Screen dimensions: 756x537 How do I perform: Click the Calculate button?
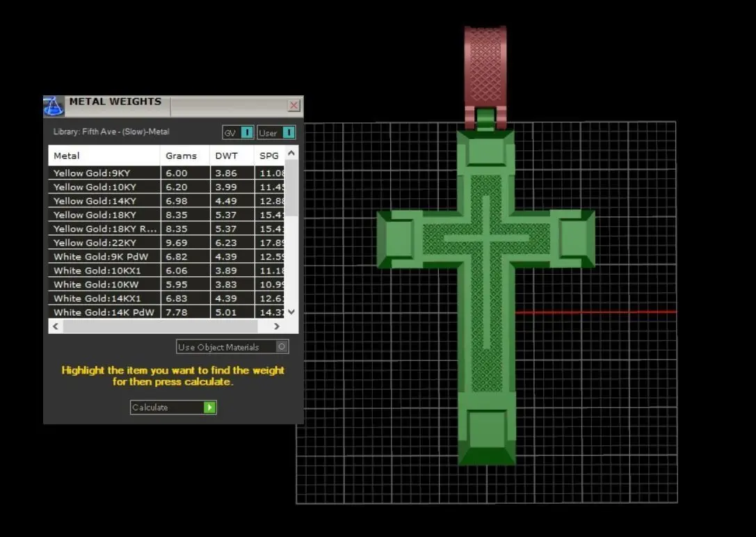173,408
